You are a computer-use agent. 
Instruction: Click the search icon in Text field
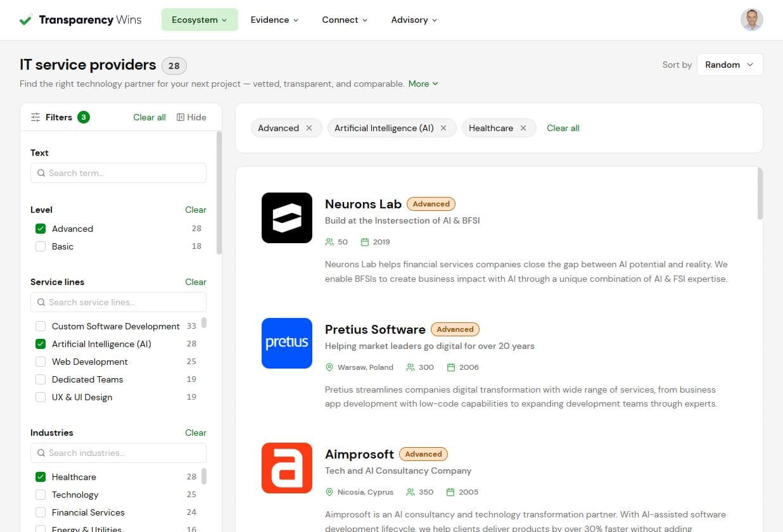(x=41, y=173)
